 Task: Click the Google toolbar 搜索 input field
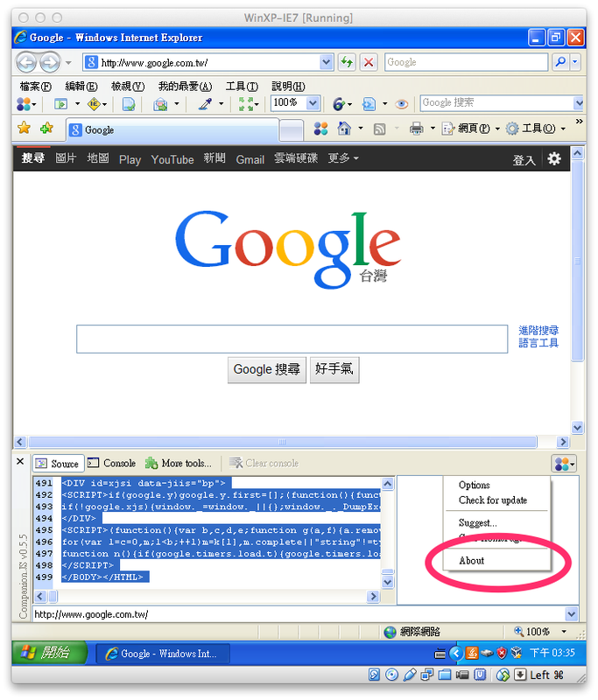click(x=497, y=103)
